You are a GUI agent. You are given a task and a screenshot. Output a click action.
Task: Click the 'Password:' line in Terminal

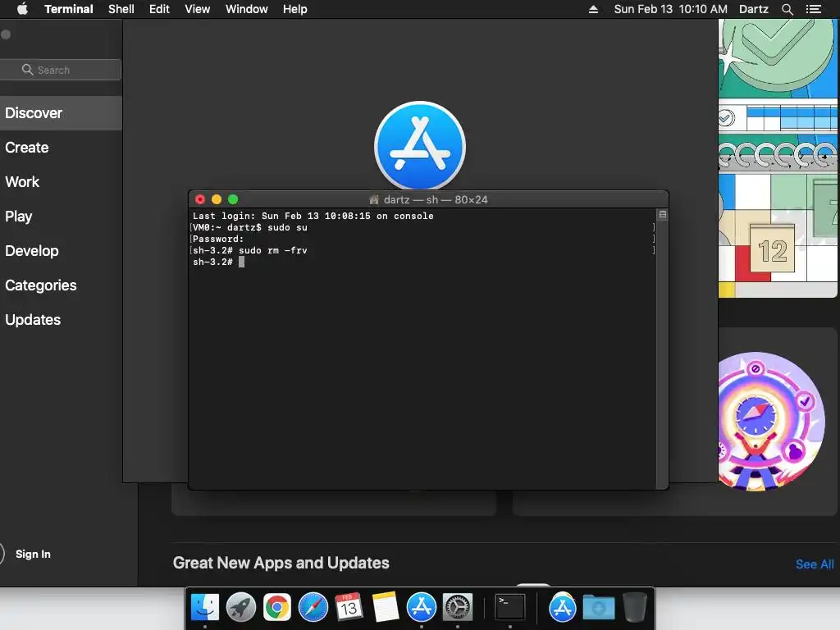tap(218, 239)
